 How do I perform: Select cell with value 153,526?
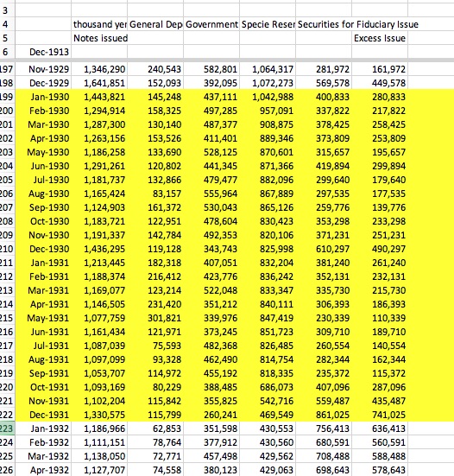pyautogui.click(x=155, y=138)
